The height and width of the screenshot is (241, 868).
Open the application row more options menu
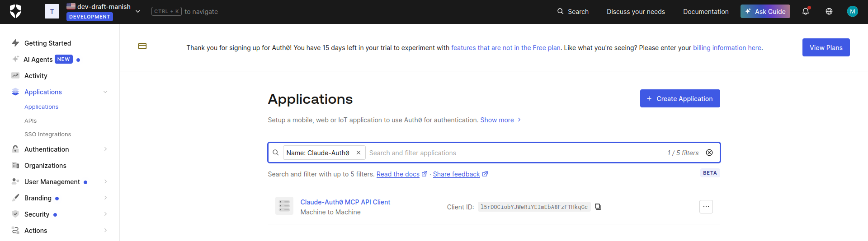click(x=706, y=207)
